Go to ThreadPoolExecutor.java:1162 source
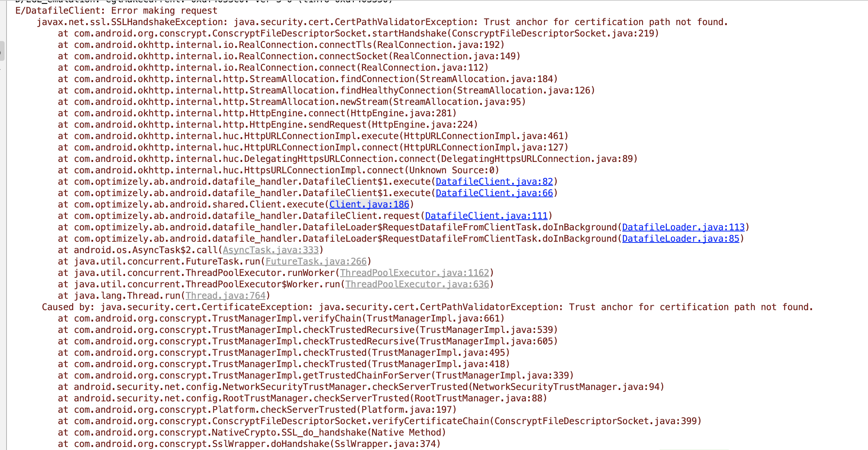Image resolution: width=868 pixels, height=450 pixels. coord(414,273)
